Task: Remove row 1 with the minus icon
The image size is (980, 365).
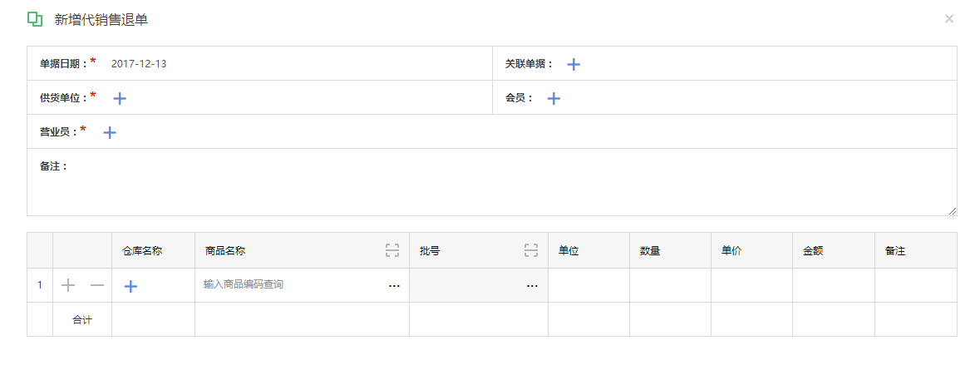Action: point(97,286)
